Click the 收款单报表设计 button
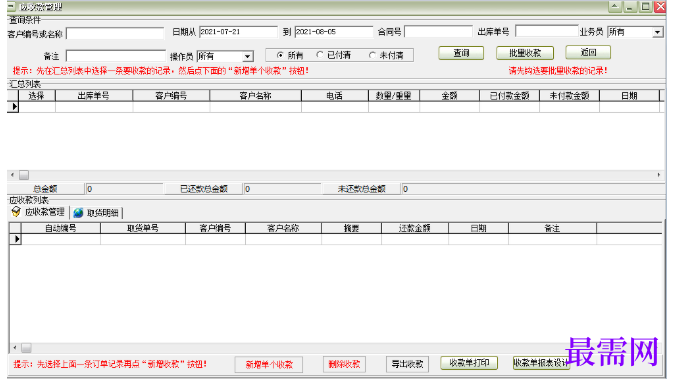The width and height of the screenshot is (677, 383). [x=541, y=363]
